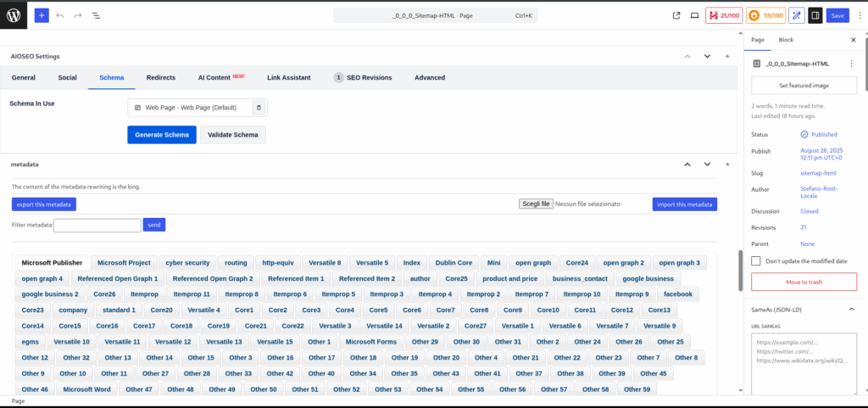The width and height of the screenshot is (868, 408).
Task: Move metadata panel up
Action: pos(687,165)
